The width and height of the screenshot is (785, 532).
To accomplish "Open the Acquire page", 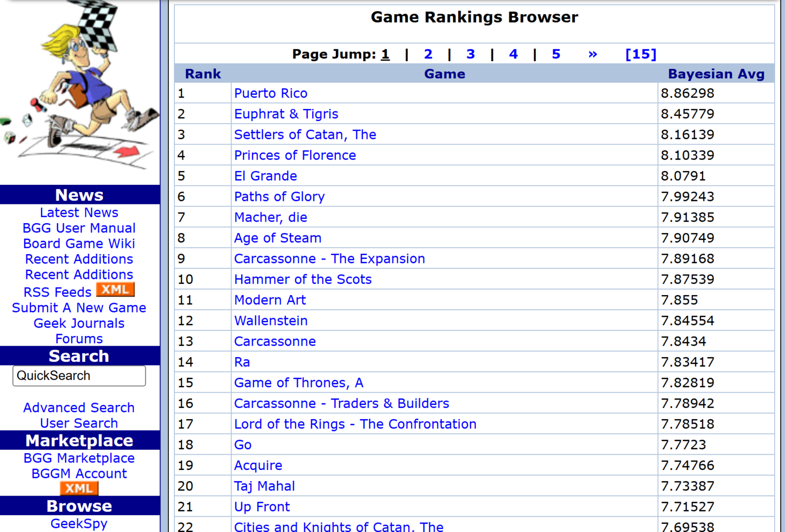I will click(258, 465).
